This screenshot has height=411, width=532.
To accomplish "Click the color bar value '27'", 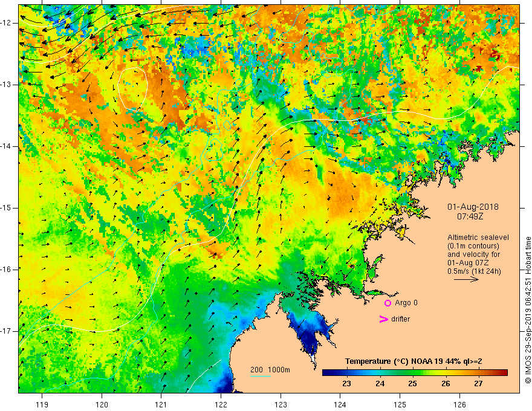I will pos(478,384).
